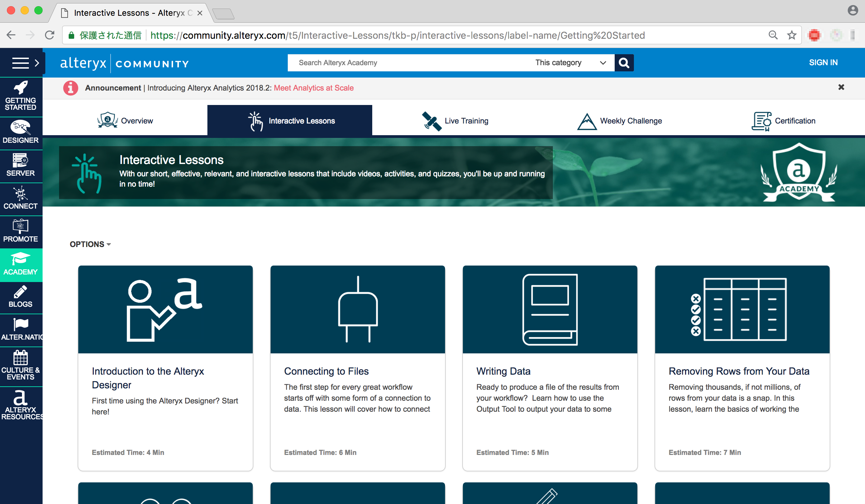
Task: Click the plug thumbnail for Connecting to Files
Action: (357, 309)
